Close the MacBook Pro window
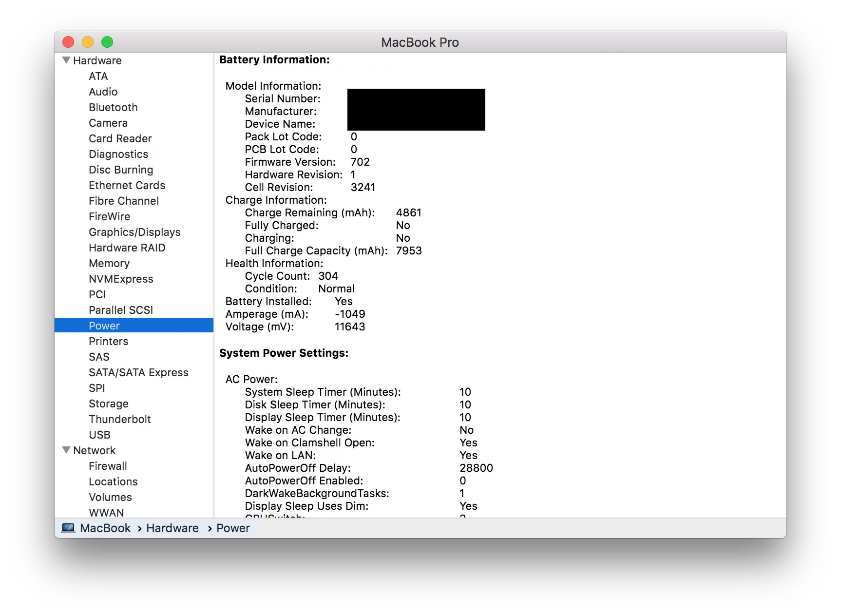Viewport: 841px width, 616px height. point(68,42)
